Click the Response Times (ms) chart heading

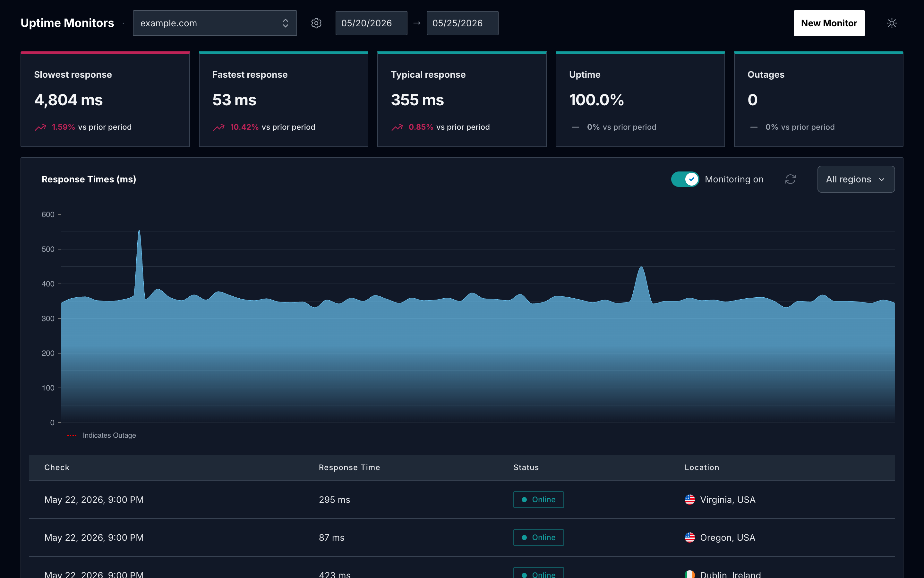(89, 179)
